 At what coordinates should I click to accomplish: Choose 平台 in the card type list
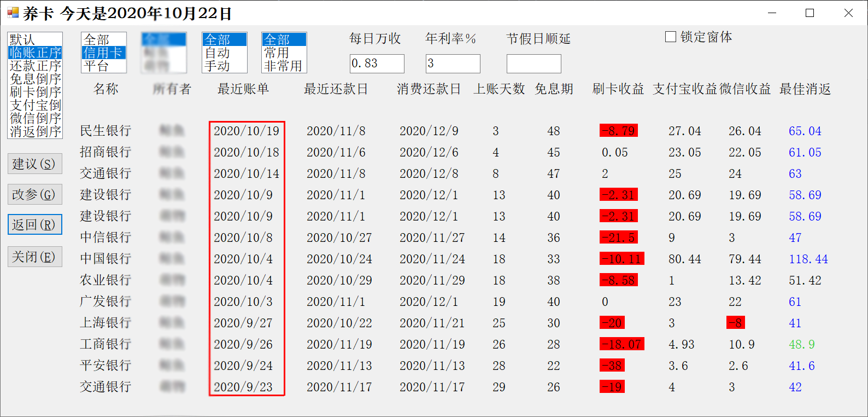(104, 66)
